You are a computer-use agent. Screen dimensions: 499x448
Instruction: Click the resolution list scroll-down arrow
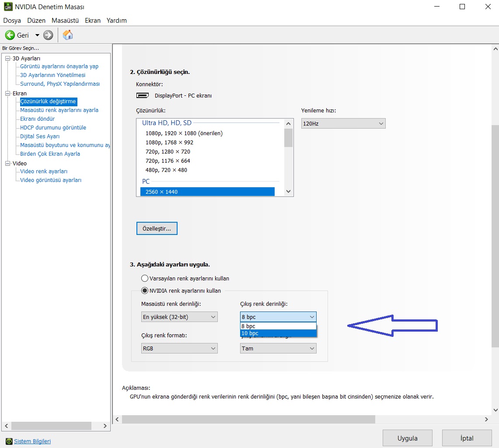(288, 191)
